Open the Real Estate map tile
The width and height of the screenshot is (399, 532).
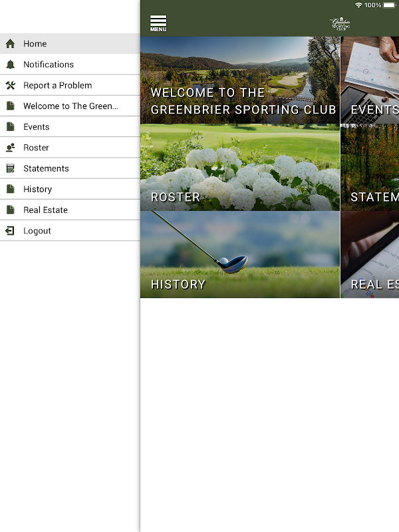click(370, 255)
